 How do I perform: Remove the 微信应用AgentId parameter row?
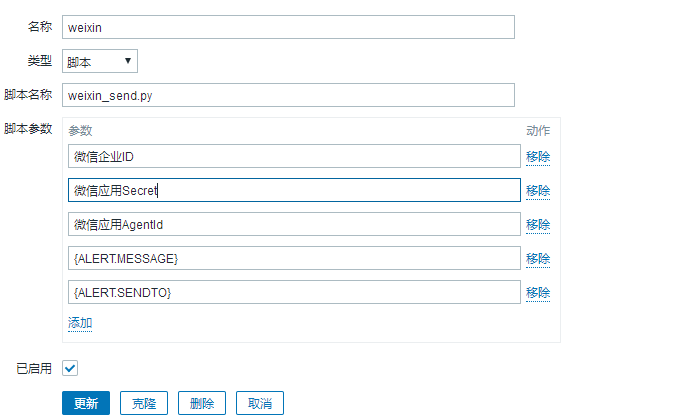click(538, 224)
